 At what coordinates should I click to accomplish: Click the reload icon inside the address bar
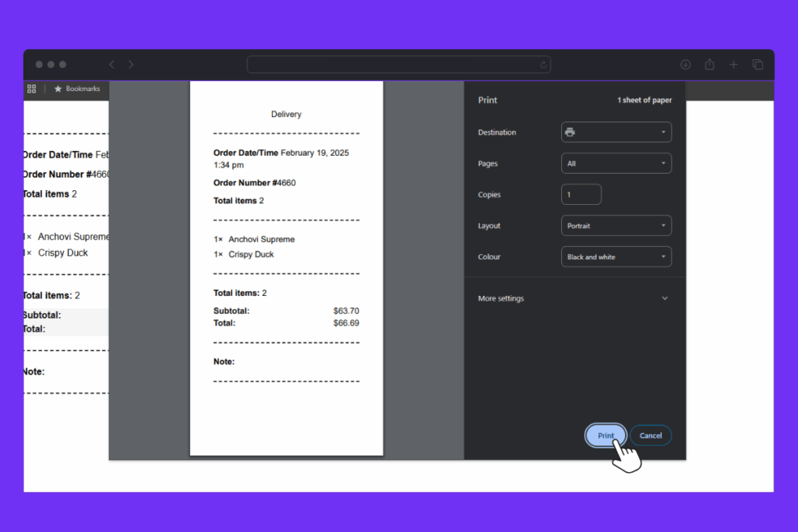pyautogui.click(x=543, y=65)
